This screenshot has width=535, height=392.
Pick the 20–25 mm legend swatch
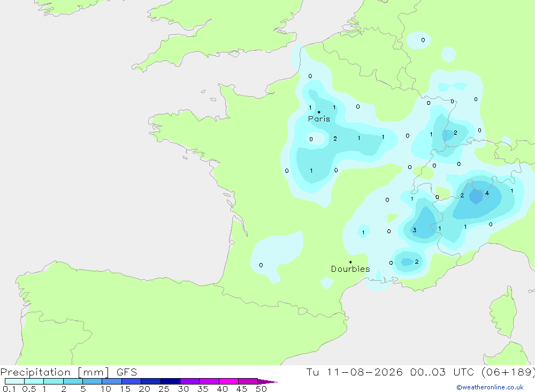(x=151, y=381)
